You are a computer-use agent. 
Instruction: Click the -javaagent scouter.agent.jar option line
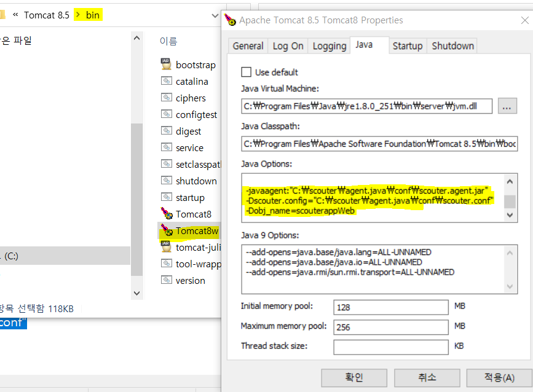tap(367, 190)
